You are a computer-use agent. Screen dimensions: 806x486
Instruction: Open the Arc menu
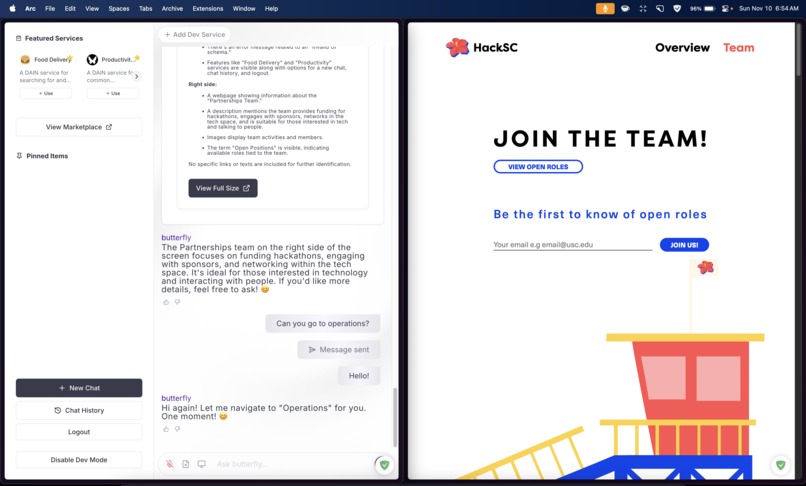tap(30, 9)
